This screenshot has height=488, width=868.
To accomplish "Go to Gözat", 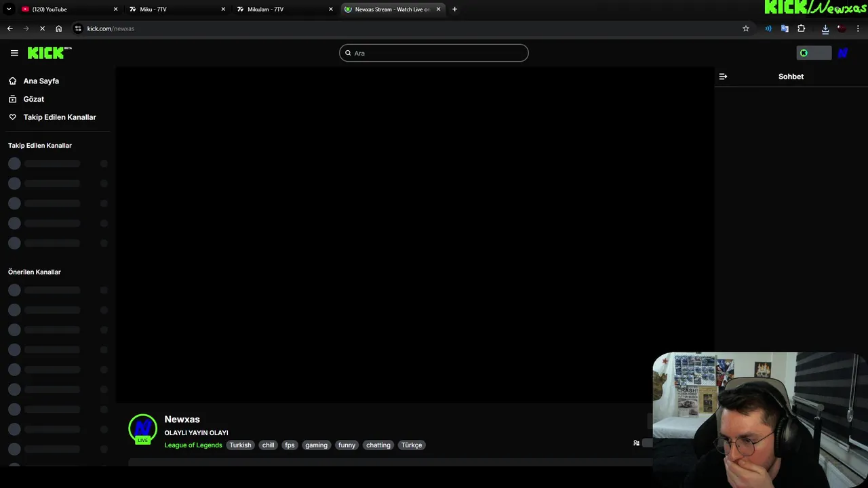I will click(34, 99).
